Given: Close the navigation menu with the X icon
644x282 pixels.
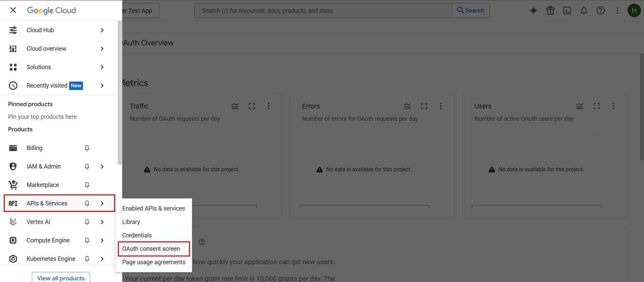Looking at the screenshot, I should click(x=13, y=10).
